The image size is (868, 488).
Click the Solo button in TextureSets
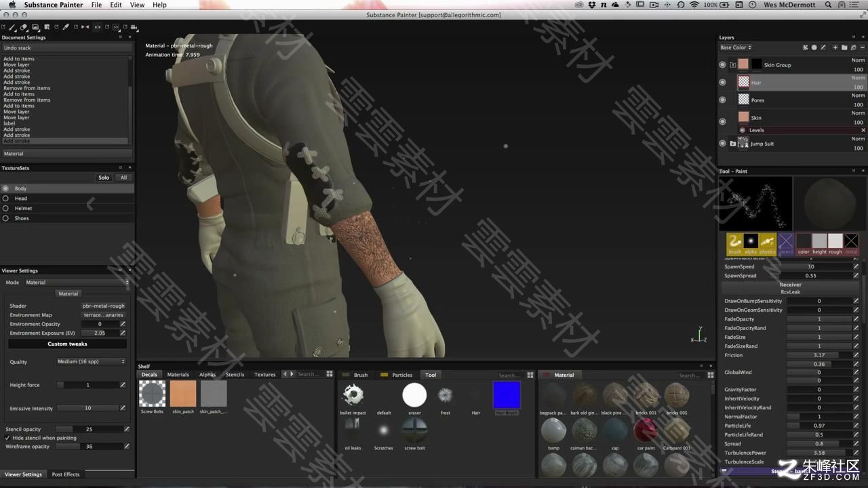click(x=104, y=178)
